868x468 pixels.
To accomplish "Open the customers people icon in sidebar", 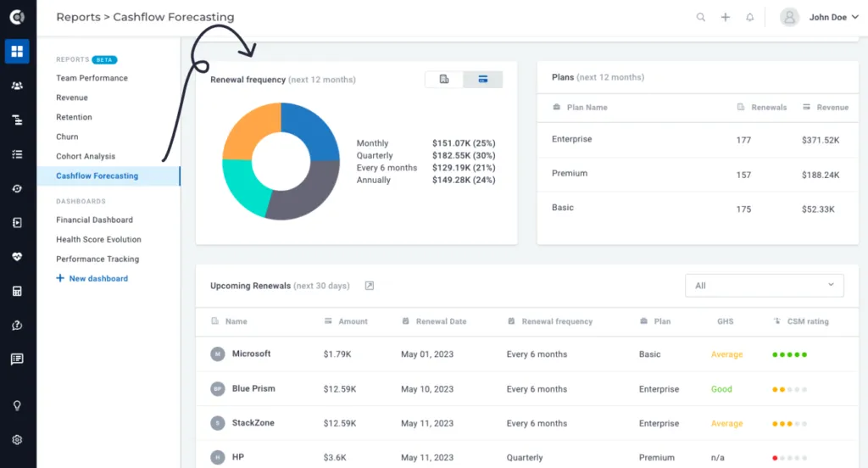I will [x=17, y=86].
